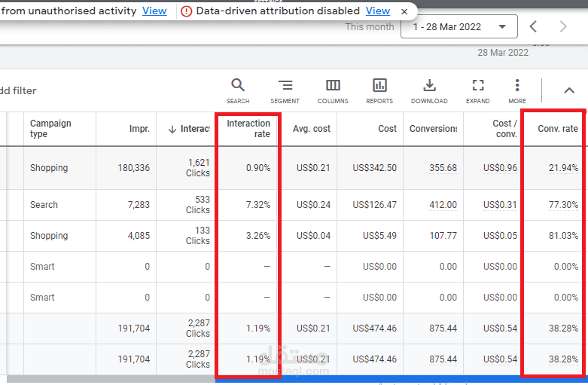Click the 3.26% interaction rate value
This screenshot has height=385, width=588.
pos(258,236)
